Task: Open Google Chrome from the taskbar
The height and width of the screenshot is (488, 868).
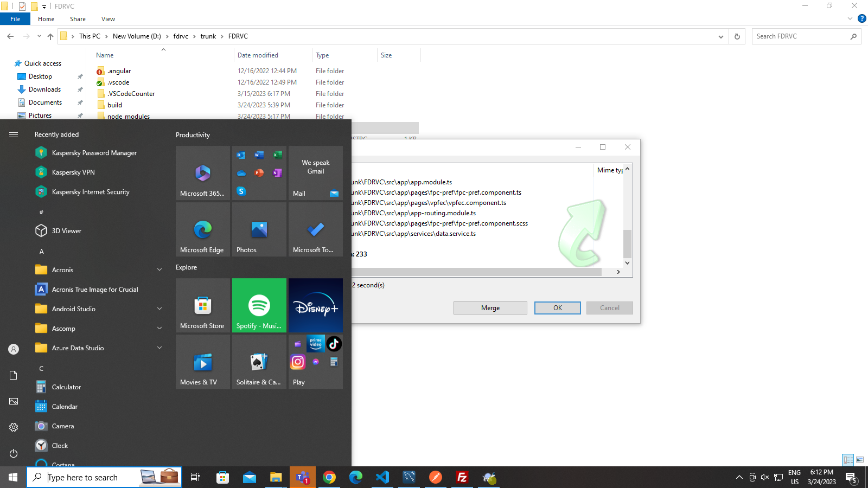Action: 329,477
